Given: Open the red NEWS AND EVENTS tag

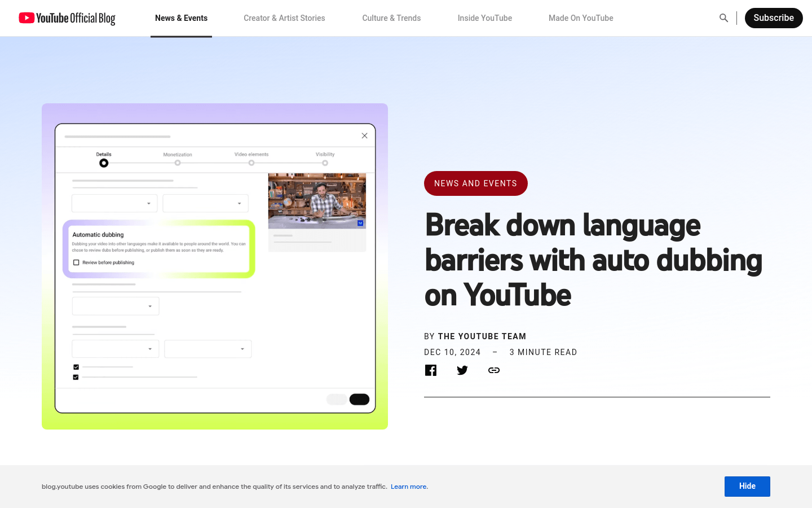Looking at the screenshot, I should click(x=476, y=183).
